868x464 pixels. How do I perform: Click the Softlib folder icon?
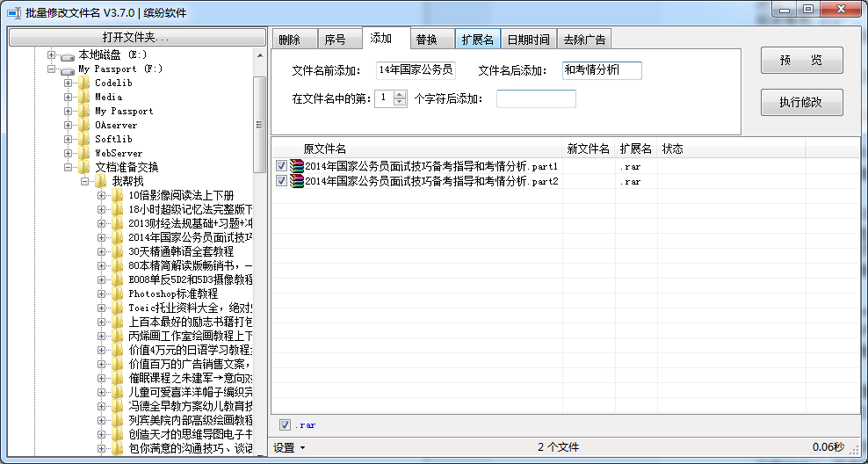point(83,139)
